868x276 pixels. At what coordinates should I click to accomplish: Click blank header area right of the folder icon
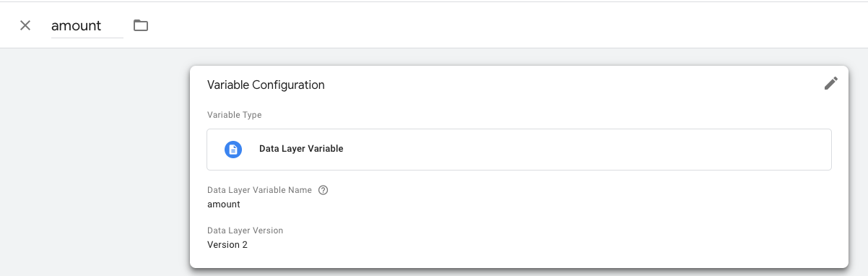point(505,25)
